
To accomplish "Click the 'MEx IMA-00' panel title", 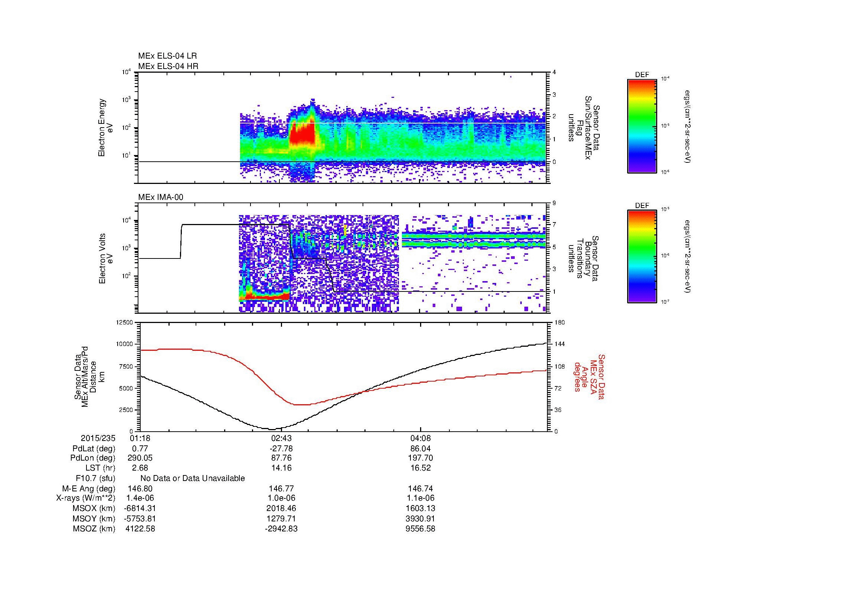I will [x=161, y=197].
